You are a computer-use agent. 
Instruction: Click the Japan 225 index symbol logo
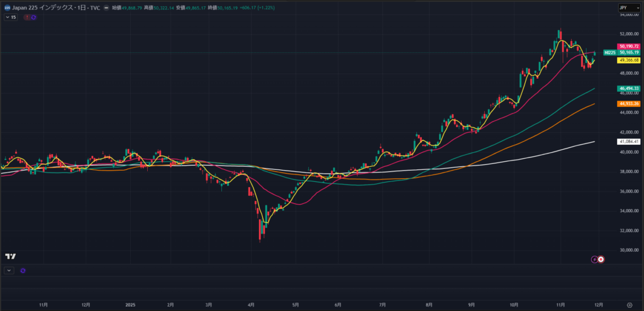point(6,8)
